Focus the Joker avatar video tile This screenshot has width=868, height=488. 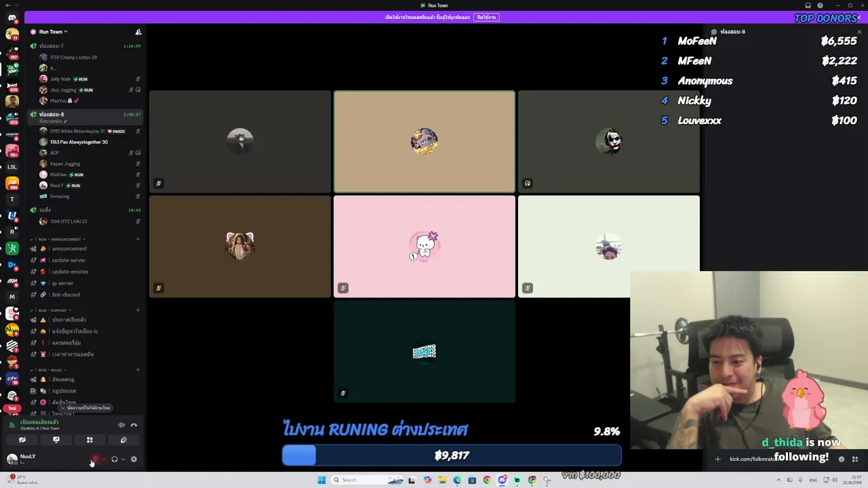(608, 142)
